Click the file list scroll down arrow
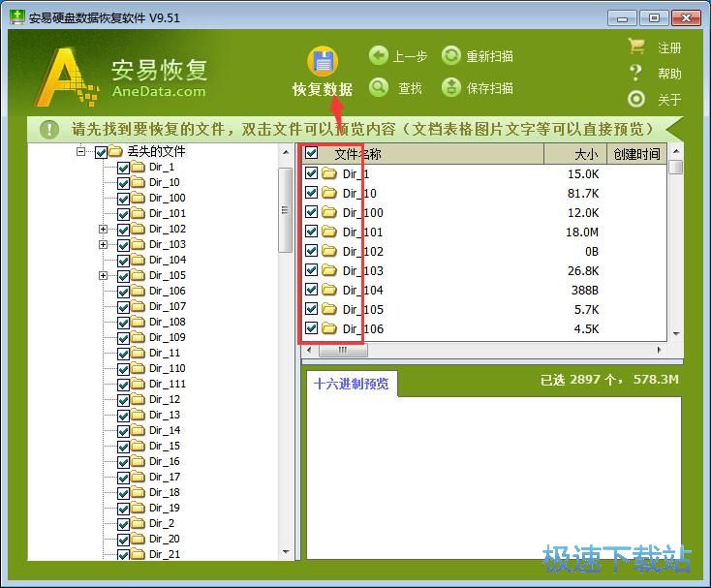Screen dimensions: 711x588 tap(676, 334)
